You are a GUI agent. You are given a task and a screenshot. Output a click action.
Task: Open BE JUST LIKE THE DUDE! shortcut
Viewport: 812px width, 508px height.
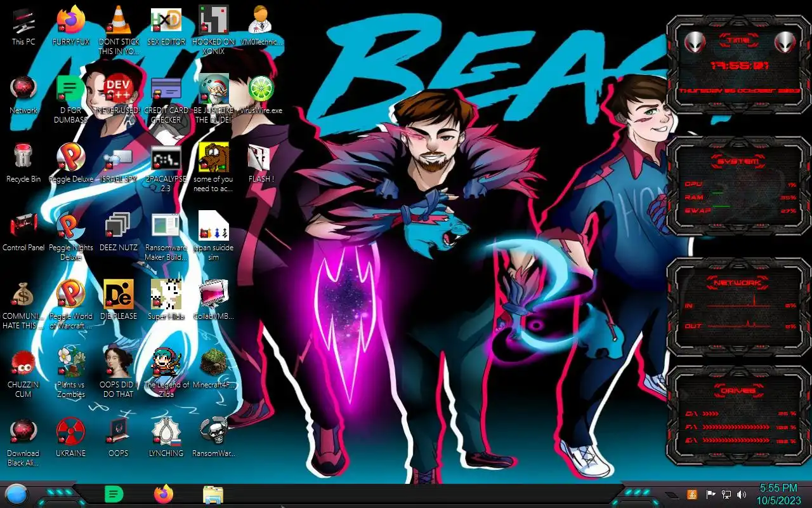click(214, 100)
